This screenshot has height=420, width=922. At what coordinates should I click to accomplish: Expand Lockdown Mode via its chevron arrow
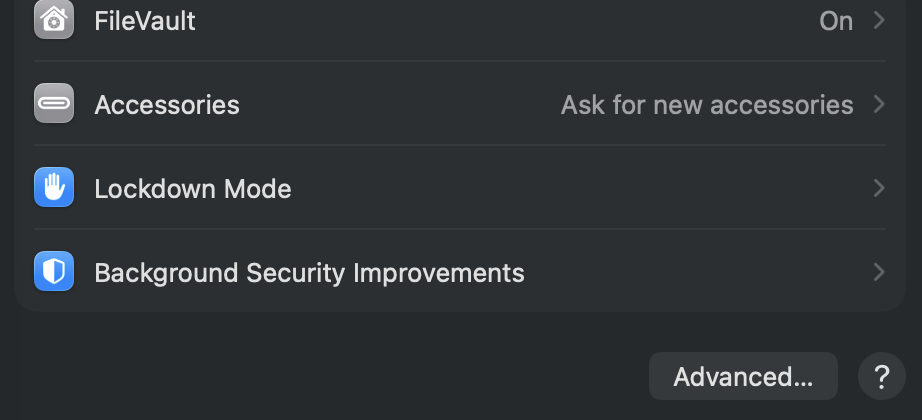pos(879,188)
